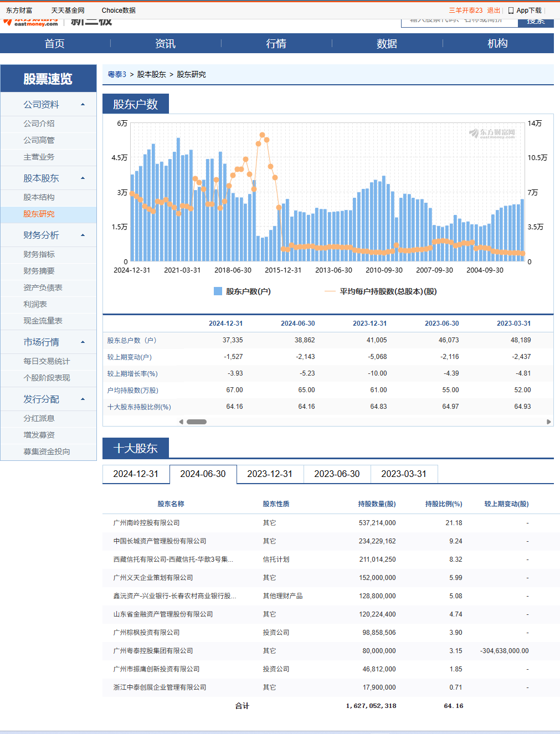The image size is (560, 734).
Task: Open 每日交易统计 in the sidebar
Action: [x=47, y=361]
